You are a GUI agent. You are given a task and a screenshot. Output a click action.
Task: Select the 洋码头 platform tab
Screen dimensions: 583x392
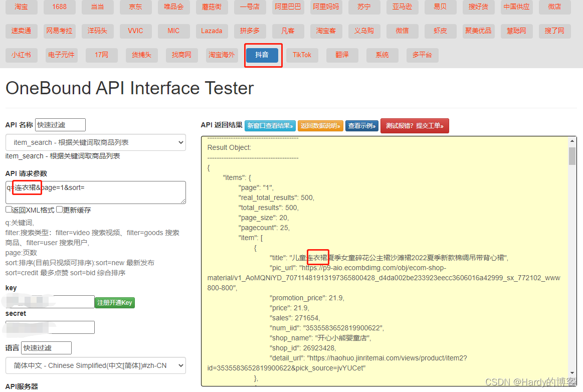tap(97, 31)
